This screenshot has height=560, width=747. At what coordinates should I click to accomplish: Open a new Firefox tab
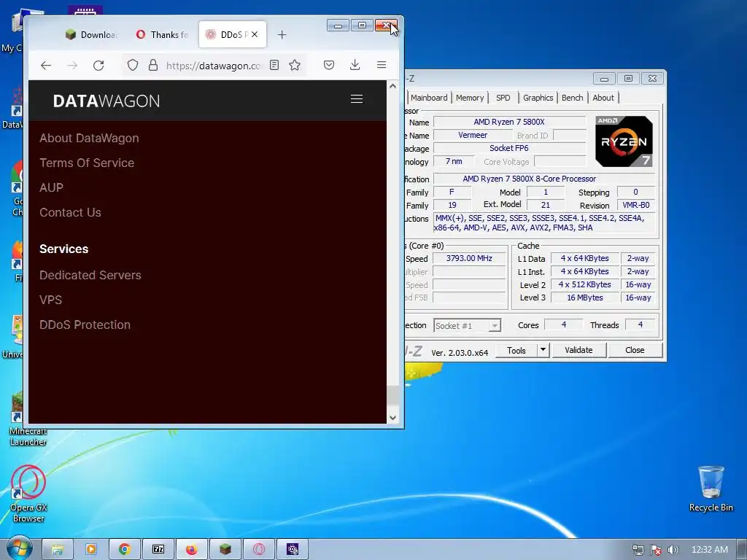pyautogui.click(x=282, y=35)
